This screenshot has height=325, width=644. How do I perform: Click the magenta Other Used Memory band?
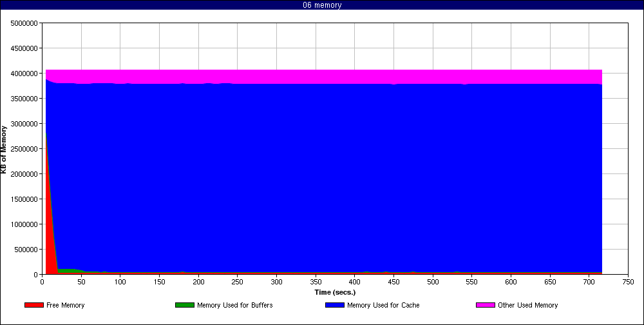[x=324, y=77]
